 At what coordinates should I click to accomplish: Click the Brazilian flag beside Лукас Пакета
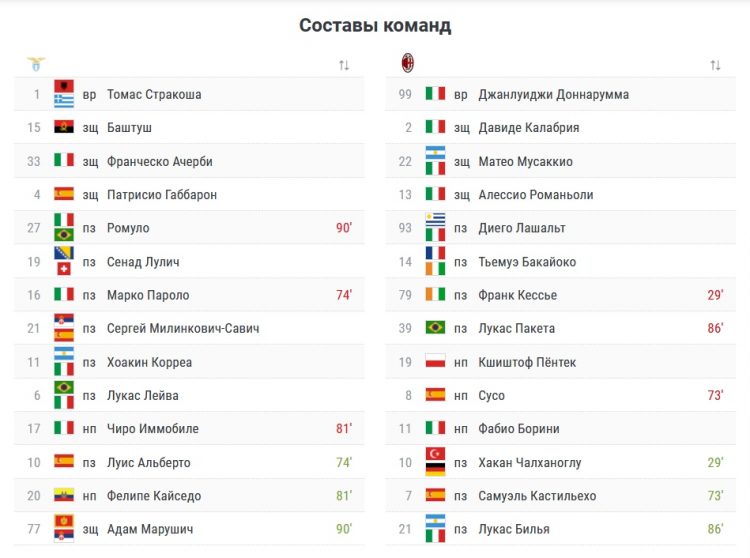pyautogui.click(x=435, y=328)
